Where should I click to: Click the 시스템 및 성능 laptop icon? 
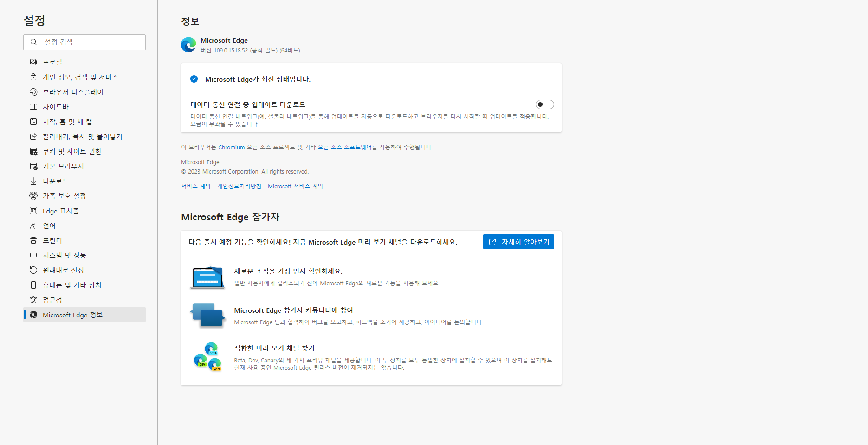pyautogui.click(x=33, y=255)
